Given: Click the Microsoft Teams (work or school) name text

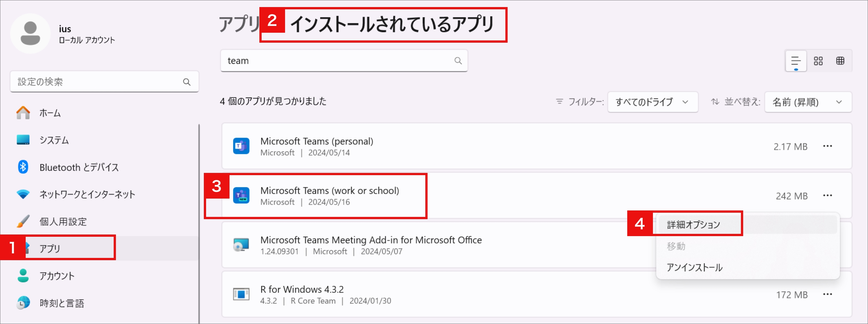Looking at the screenshot, I should [x=330, y=191].
